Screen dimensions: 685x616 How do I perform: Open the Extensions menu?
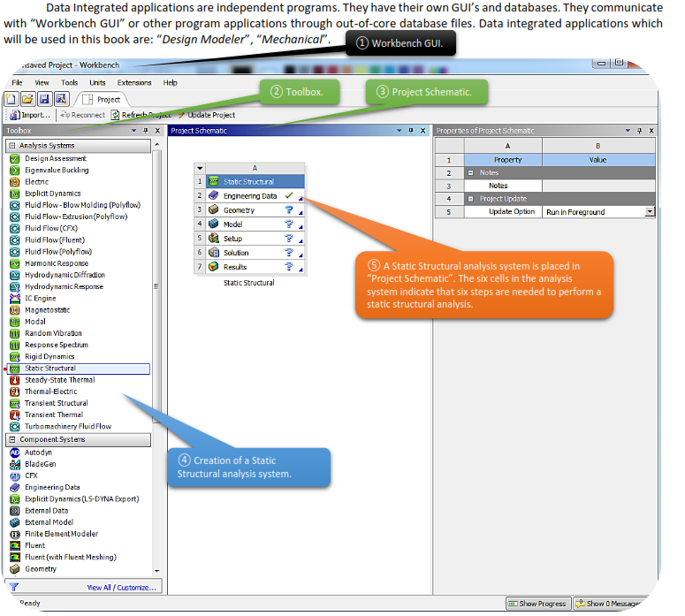(134, 83)
